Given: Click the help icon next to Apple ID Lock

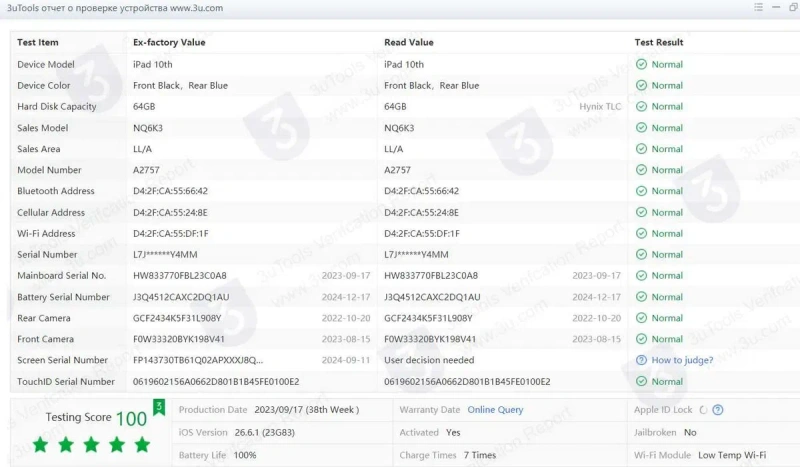Looking at the screenshot, I should point(718,410).
